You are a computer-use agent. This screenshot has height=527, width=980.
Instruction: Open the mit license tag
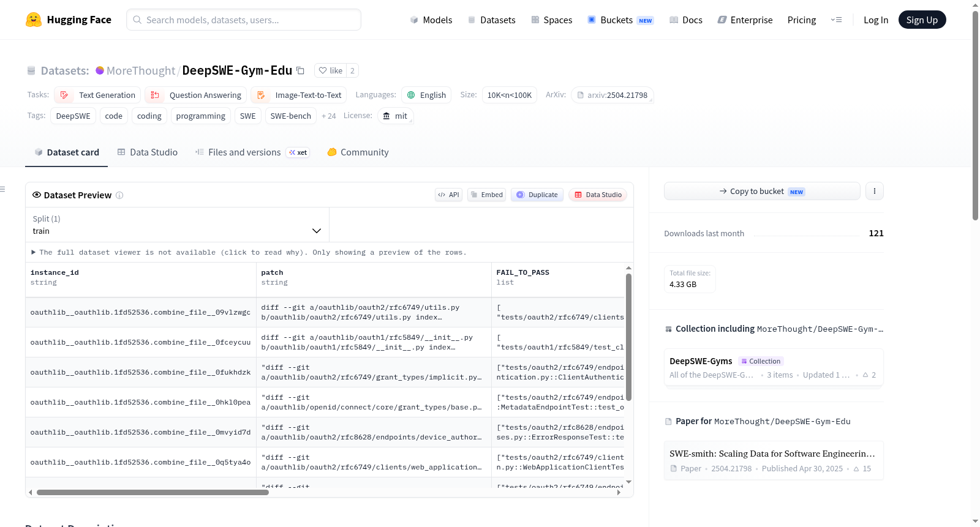[x=395, y=116]
